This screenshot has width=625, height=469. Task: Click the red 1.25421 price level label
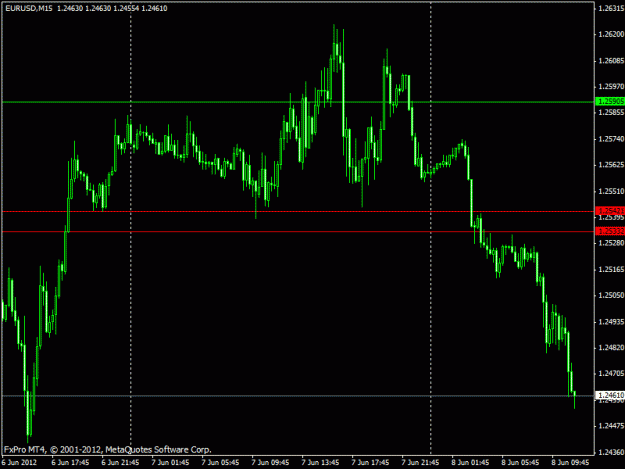pos(610,211)
